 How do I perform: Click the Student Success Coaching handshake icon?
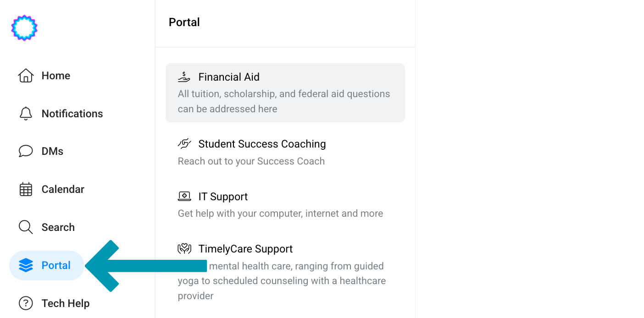(x=184, y=144)
